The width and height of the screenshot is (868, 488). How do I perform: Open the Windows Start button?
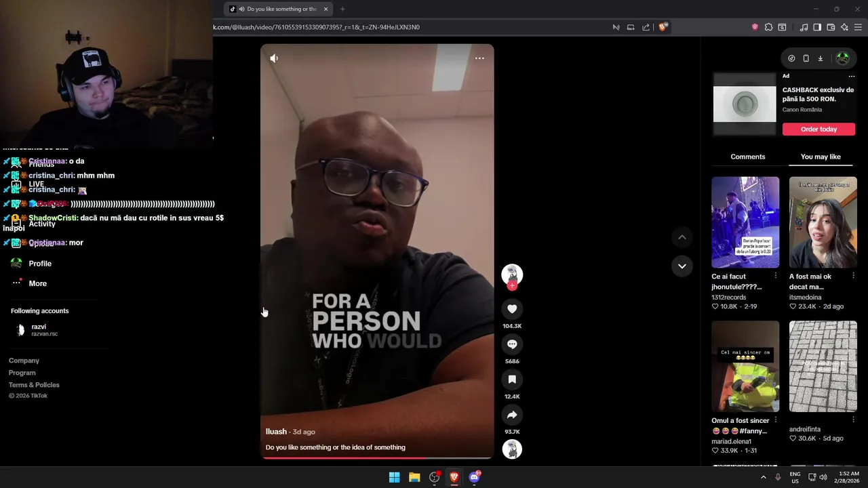tap(394, 477)
